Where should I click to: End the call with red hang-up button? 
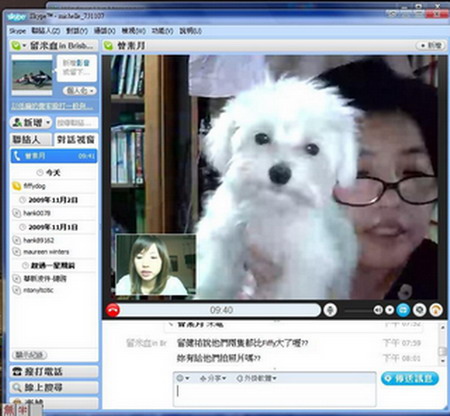pos(113,310)
